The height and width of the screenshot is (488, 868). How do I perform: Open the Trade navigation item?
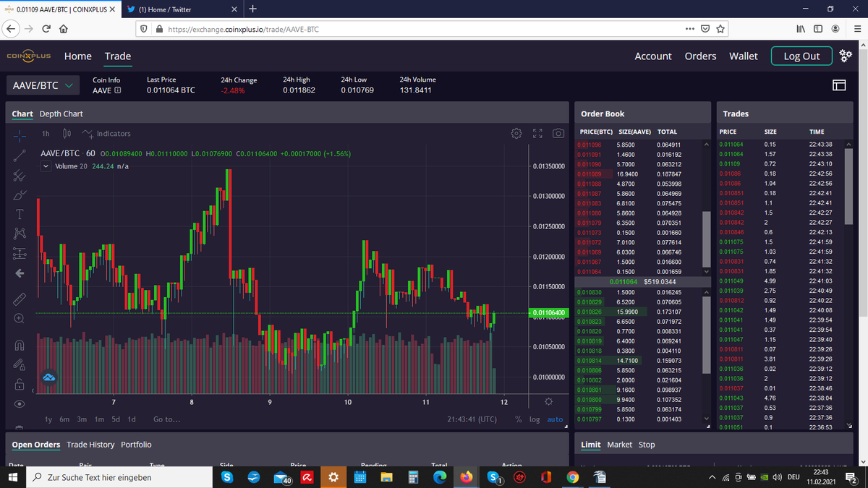click(x=118, y=56)
